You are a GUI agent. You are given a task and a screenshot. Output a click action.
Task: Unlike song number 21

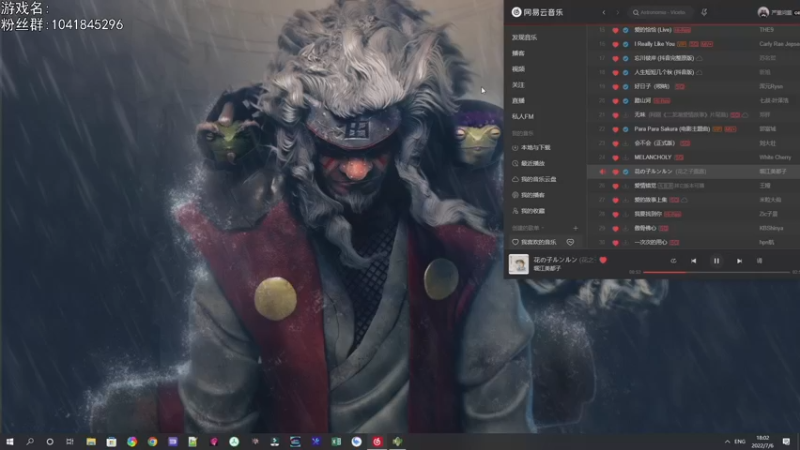pos(615,115)
